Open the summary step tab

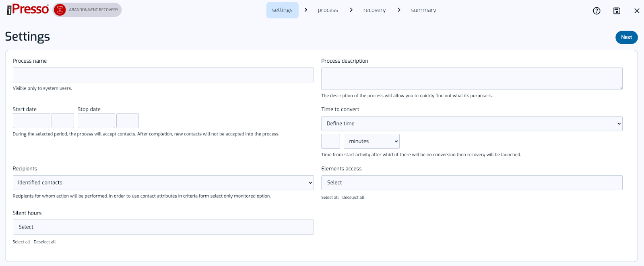coord(423,10)
